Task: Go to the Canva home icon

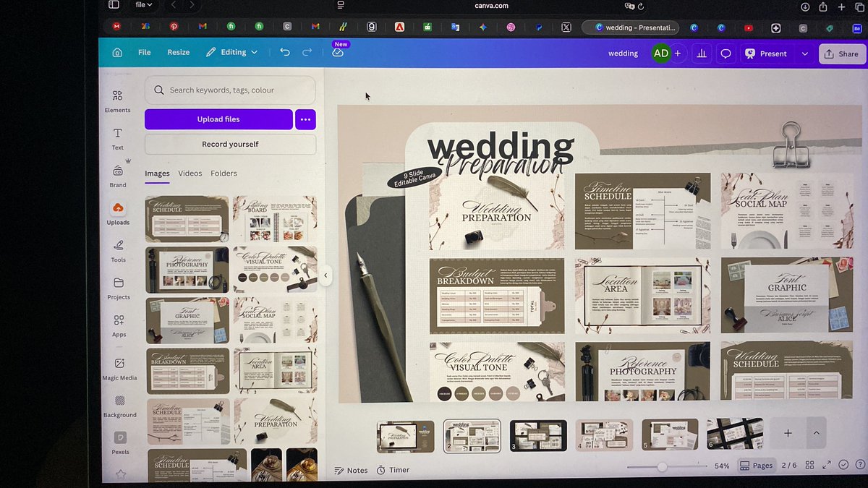Action: point(117,53)
